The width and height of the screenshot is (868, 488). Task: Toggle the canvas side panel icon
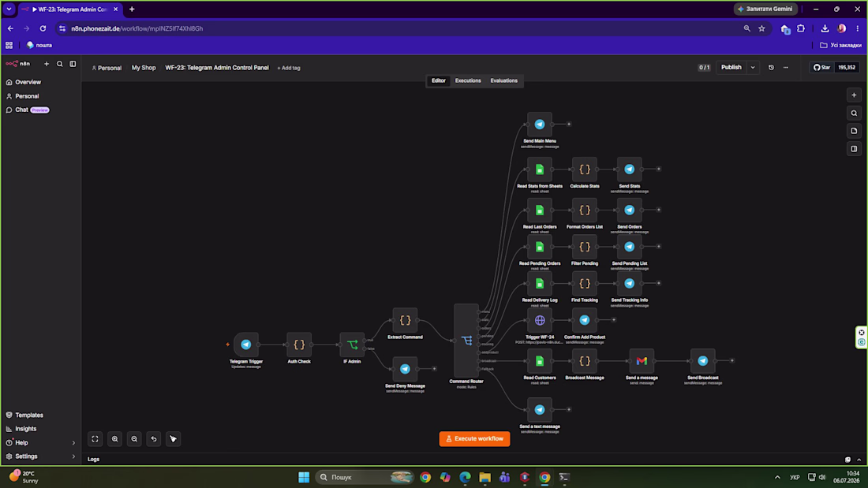[x=854, y=149]
